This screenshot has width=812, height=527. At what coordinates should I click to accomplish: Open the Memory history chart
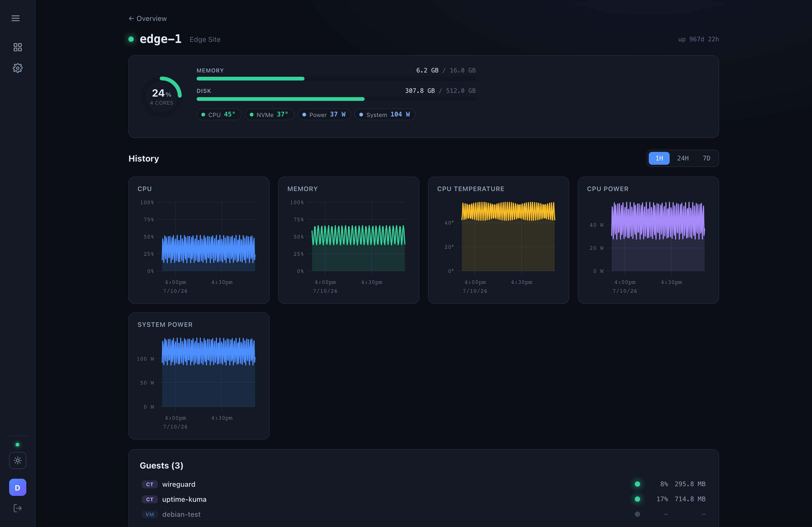point(349,240)
